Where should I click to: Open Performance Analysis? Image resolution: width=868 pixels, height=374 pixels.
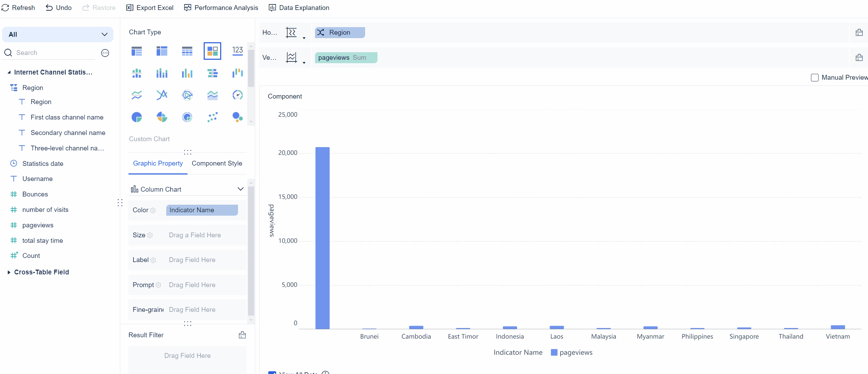pos(221,8)
